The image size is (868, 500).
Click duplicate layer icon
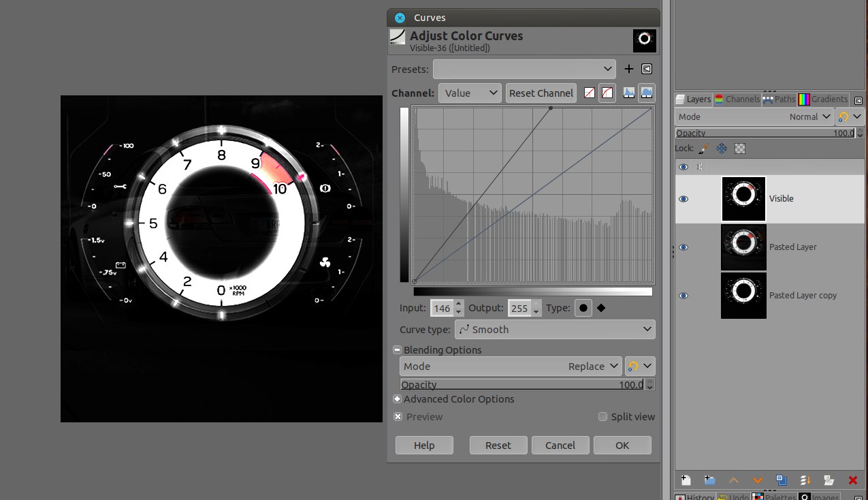(782, 480)
